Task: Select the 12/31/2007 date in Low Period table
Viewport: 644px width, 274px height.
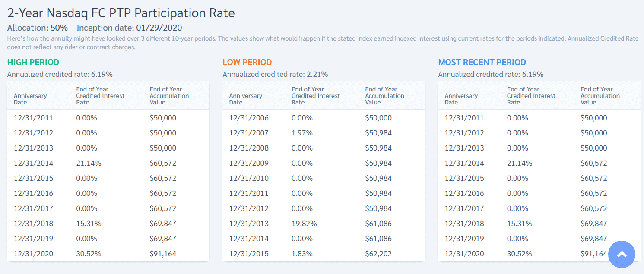Action: click(x=249, y=133)
